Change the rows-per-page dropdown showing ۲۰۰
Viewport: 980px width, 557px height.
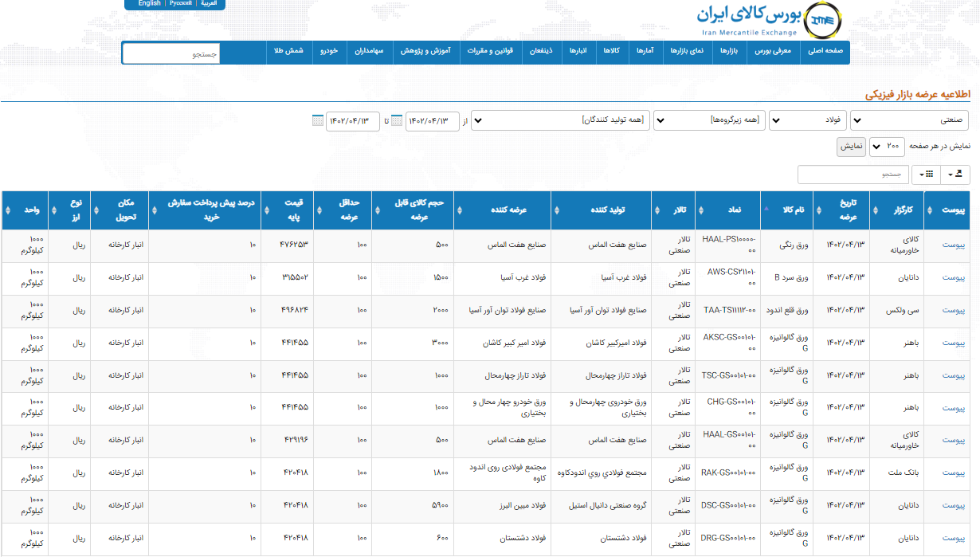(887, 147)
